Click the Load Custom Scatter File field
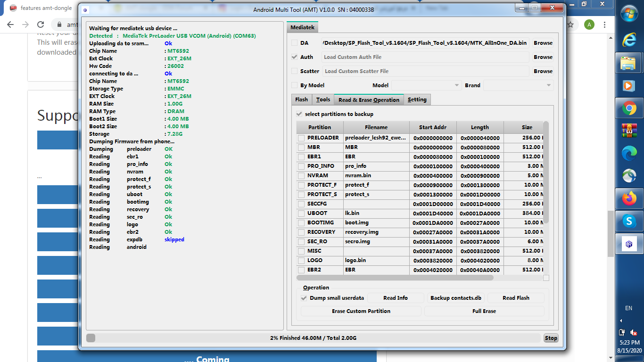Image resolution: width=644 pixels, height=362 pixels. point(425,71)
